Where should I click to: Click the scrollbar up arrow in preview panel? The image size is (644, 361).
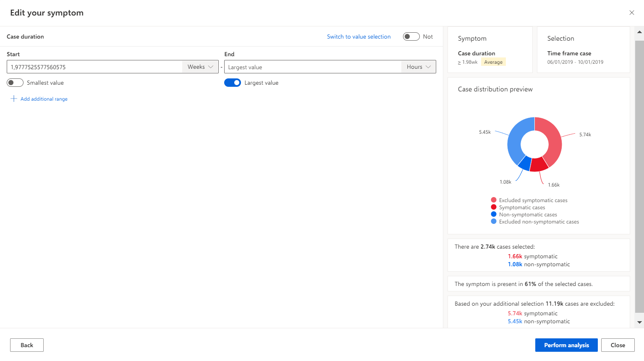(639, 32)
